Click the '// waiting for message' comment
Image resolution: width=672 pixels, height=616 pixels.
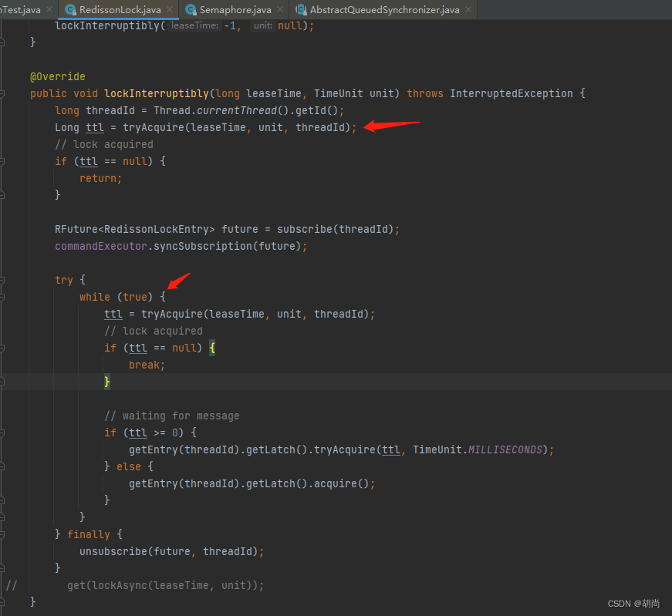coord(172,416)
